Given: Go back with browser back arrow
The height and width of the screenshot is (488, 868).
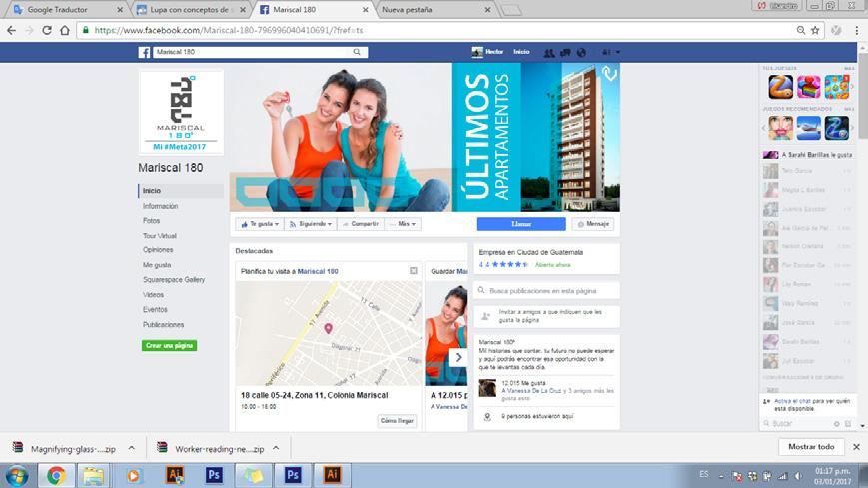Looking at the screenshot, I should 12,30.
